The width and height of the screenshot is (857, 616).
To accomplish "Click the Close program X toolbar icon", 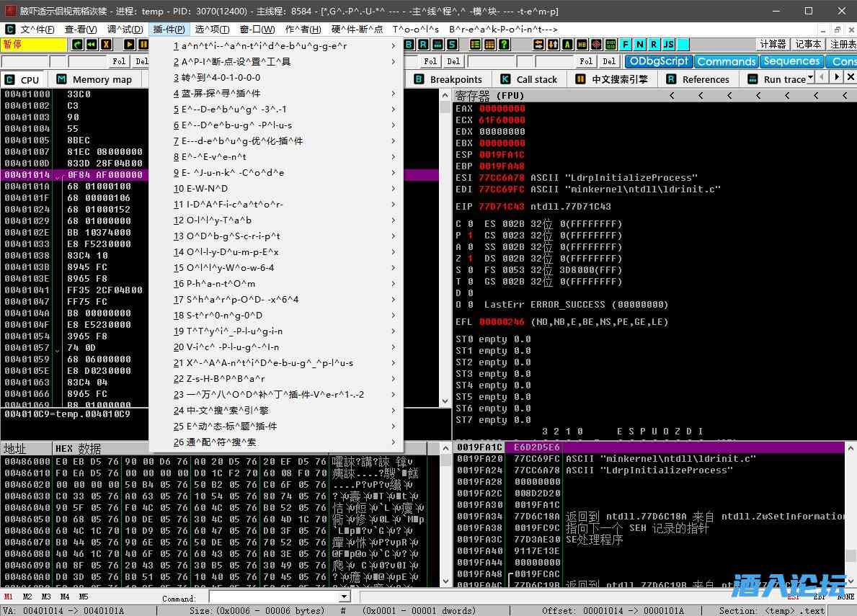I will pyautogui.click(x=107, y=45).
